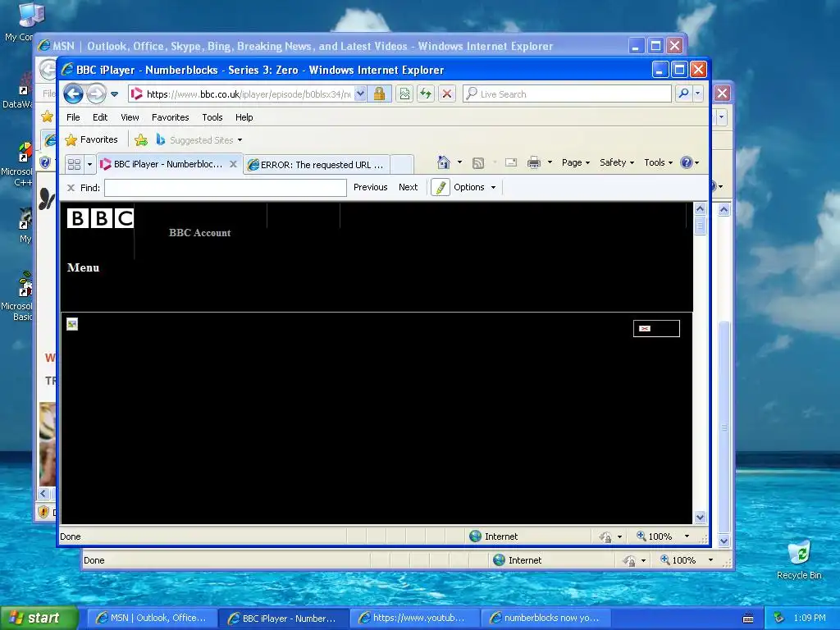This screenshot has width=840, height=630.
Task: Click the BBC Account link
Action: point(200,232)
